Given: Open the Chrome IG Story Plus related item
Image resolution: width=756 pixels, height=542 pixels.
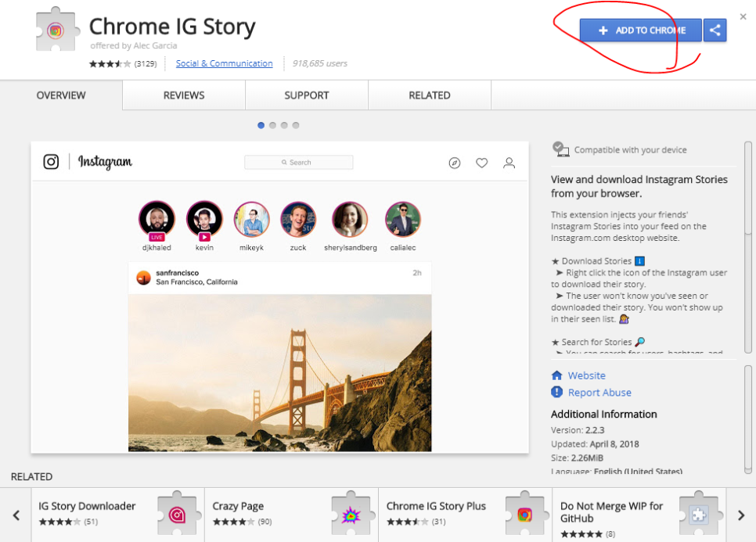Looking at the screenshot, I should (x=466, y=515).
